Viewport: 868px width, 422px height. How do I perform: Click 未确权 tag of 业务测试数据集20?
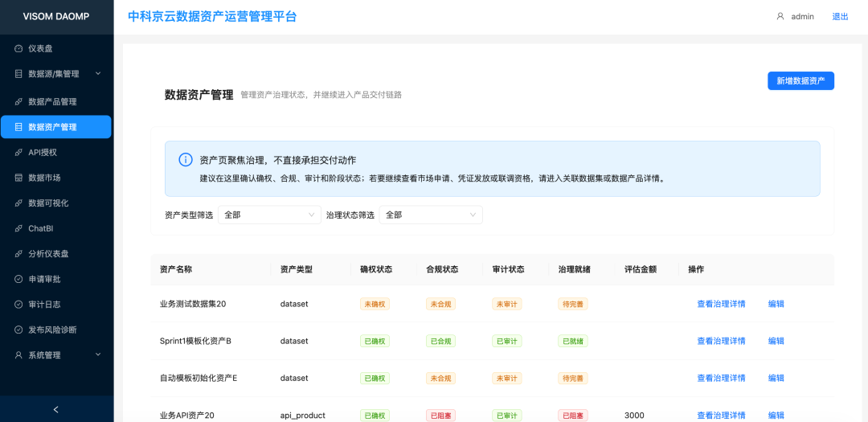pyautogui.click(x=375, y=304)
